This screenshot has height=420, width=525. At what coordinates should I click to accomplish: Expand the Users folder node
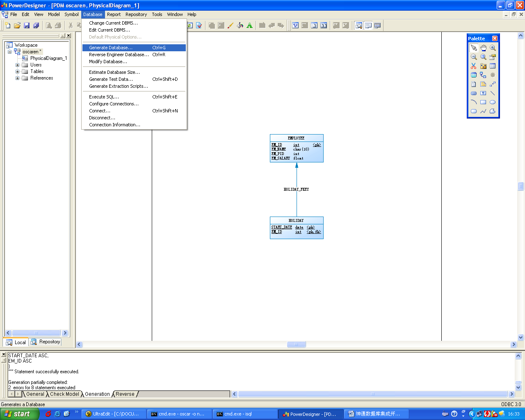[x=18, y=65]
